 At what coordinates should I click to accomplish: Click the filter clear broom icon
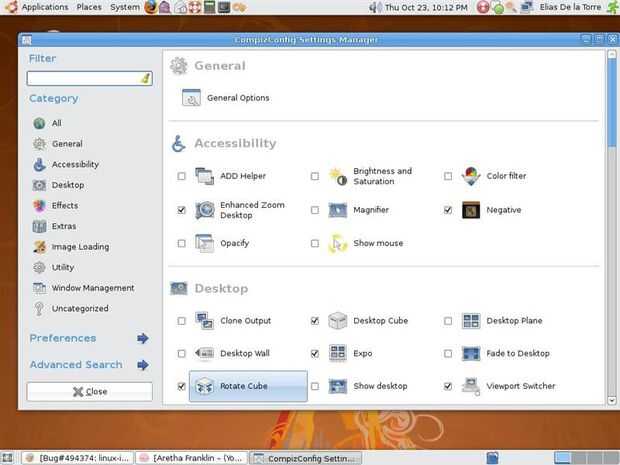[x=145, y=78]
